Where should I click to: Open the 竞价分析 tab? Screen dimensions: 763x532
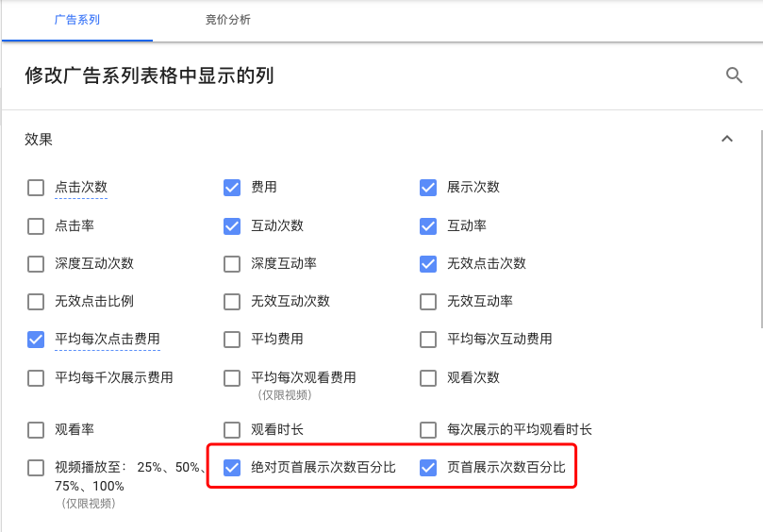(228, 20)
